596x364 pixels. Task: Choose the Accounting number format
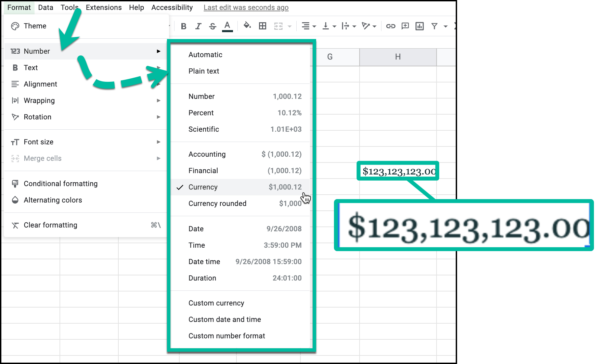(x=207, y=154)
